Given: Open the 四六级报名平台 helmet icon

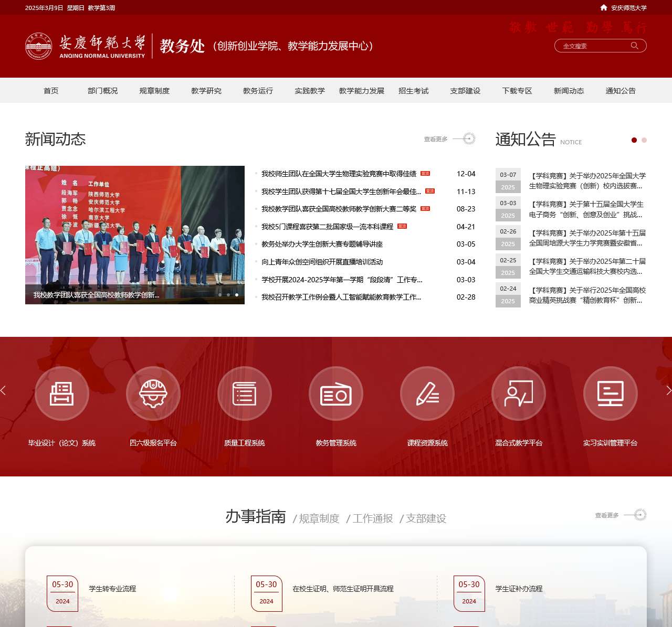Looking at the screenshot, I should (153, 394).
